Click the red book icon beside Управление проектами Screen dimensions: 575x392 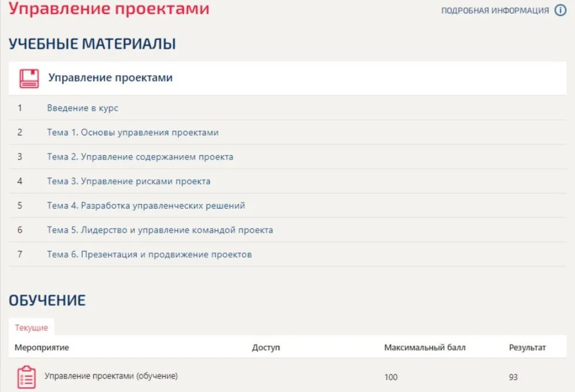(x=29, y=79)
